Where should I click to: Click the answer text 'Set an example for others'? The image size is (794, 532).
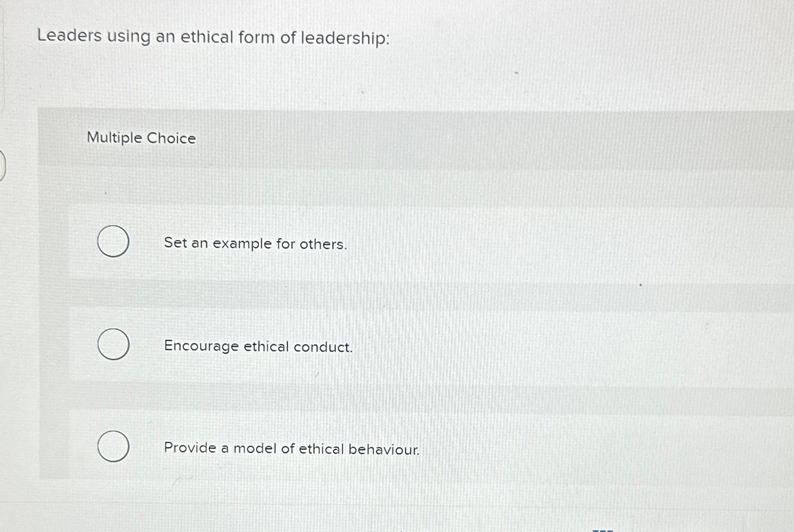(x=255, y=244)
